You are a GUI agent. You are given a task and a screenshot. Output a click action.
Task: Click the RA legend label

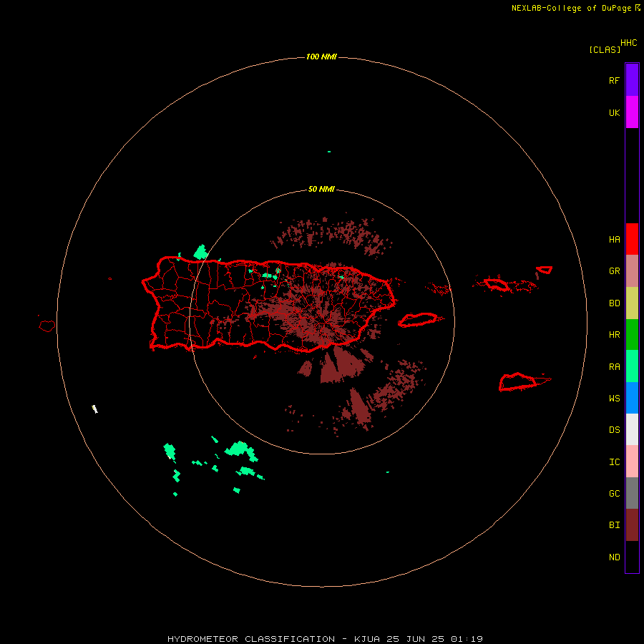[614, 367]
